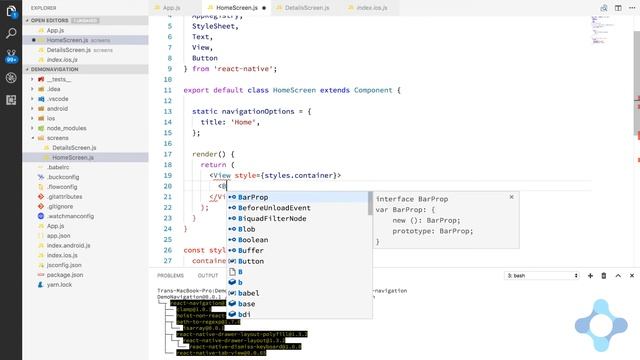Viewport: 640px width, 360px height.
Task: Choose BiquadFilterNode suggestion
Action: coord(297,218)
